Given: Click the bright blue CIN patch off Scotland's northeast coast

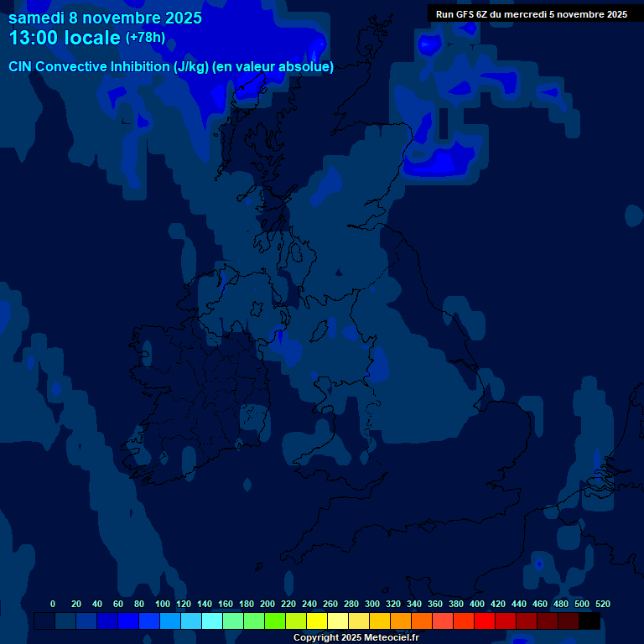Looking at the screenshot, I should click(x=439, y=161).
